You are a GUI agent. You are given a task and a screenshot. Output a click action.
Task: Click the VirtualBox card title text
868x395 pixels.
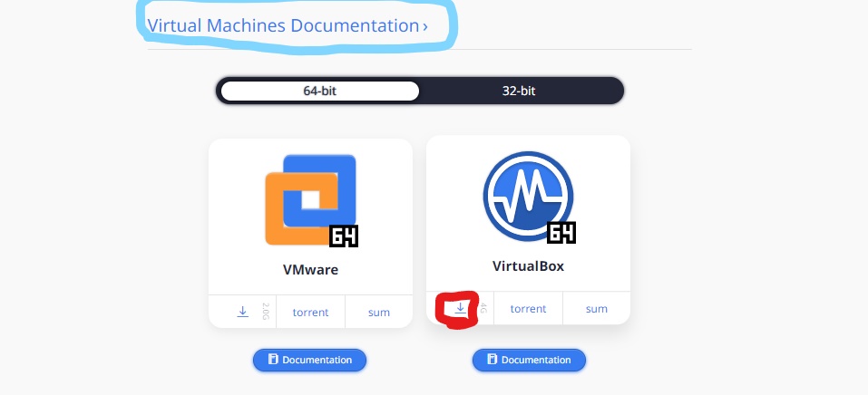(x=528, y=266)
